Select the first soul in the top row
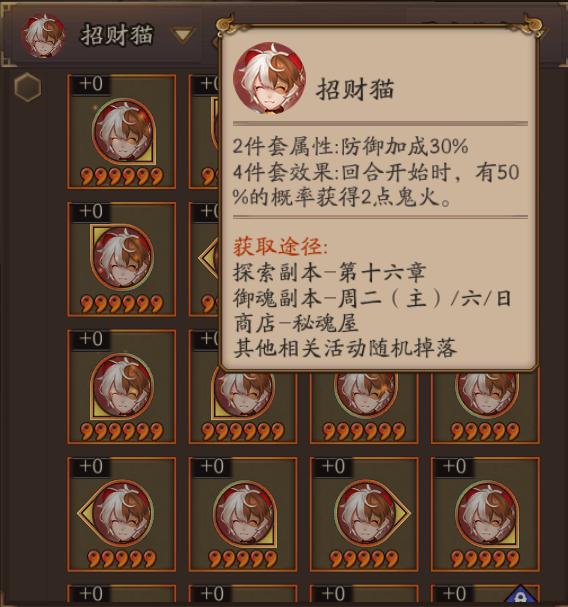This screenshot has height=607, width=568. pos(122,132)
